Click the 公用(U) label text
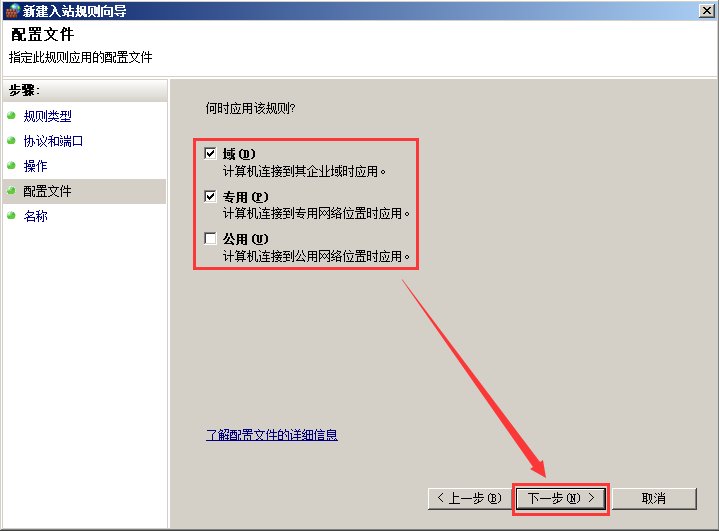 [246, 239]
